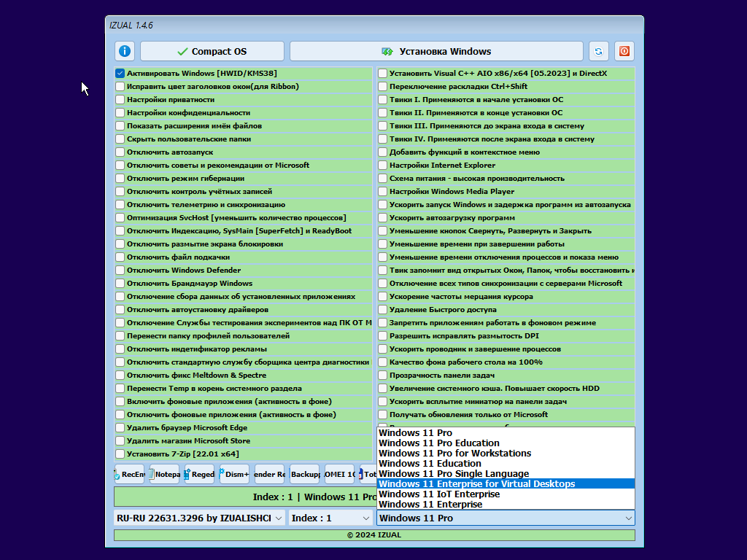The image size is (747, 560).
Task: Uncheck Активировать Windows [HWID/KMS38]
Action: point(120,74)
